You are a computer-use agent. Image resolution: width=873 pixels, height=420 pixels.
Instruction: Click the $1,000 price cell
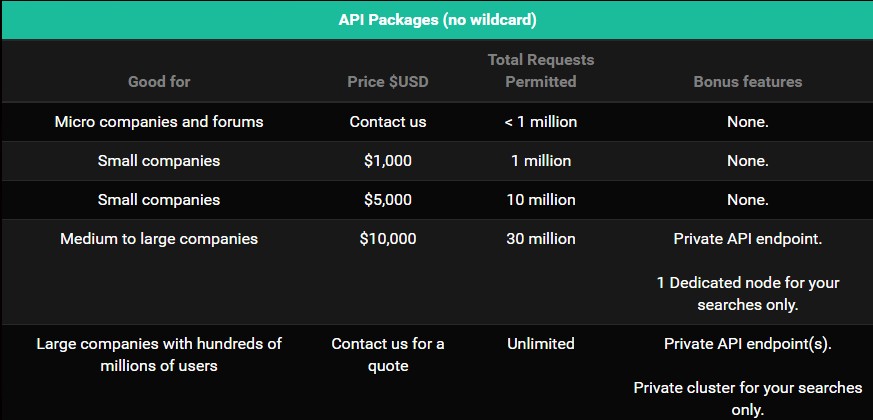pos(388,160)
